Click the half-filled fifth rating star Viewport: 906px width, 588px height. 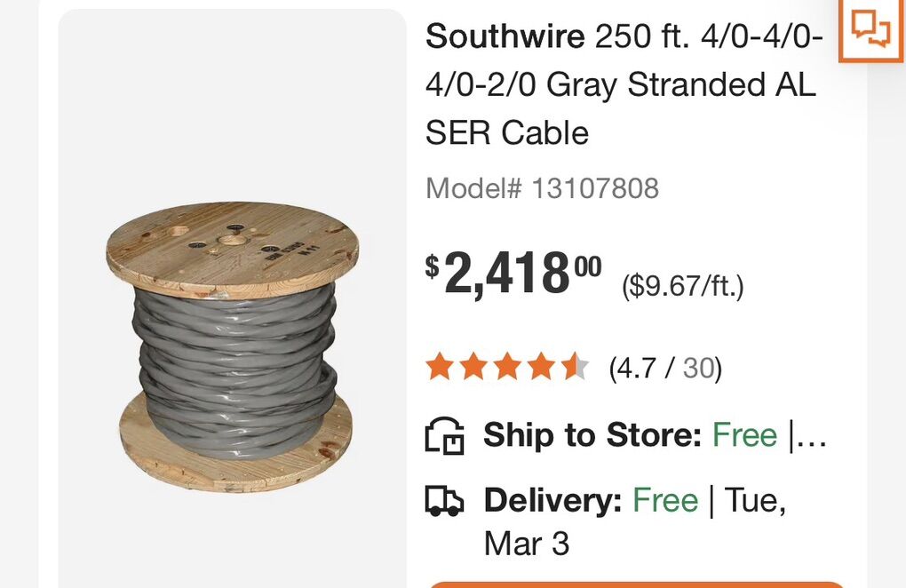pos(574,367)
